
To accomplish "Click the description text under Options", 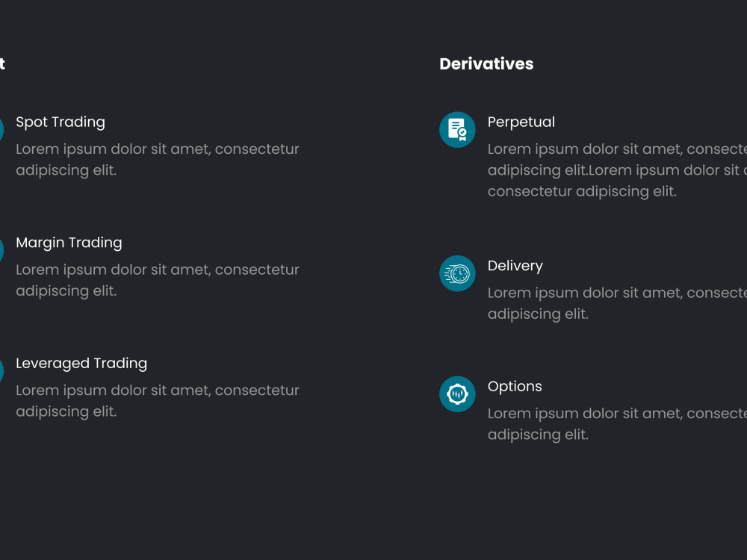I will 617,424.
